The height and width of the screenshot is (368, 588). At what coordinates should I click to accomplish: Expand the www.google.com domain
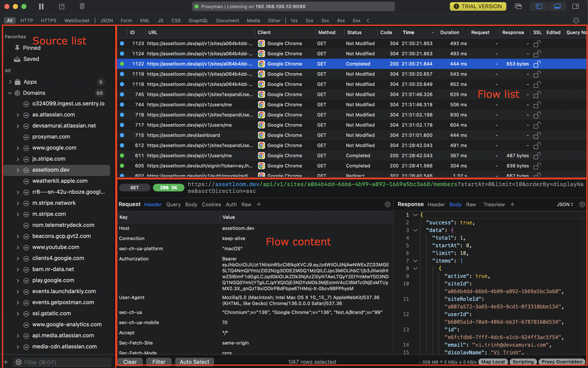(x=18, y=148)
